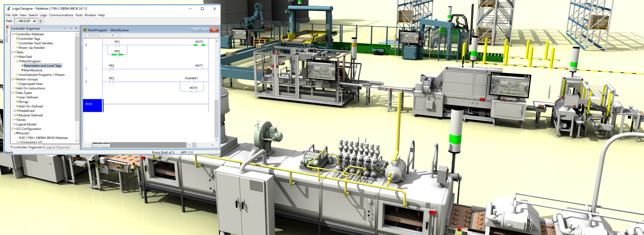Open the View menu
Screen dimensions: 644x235
(23, 15)
